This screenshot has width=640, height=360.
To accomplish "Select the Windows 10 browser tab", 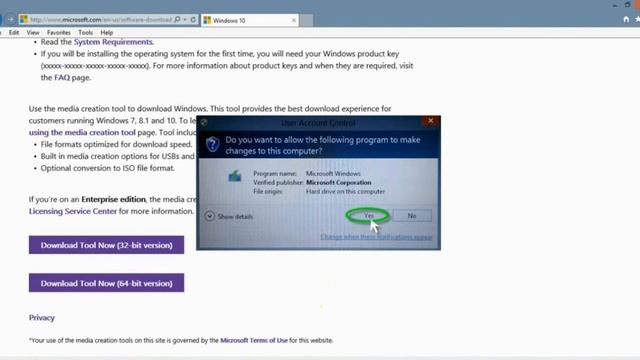I will pyautogui.click(x=250, y=20).
